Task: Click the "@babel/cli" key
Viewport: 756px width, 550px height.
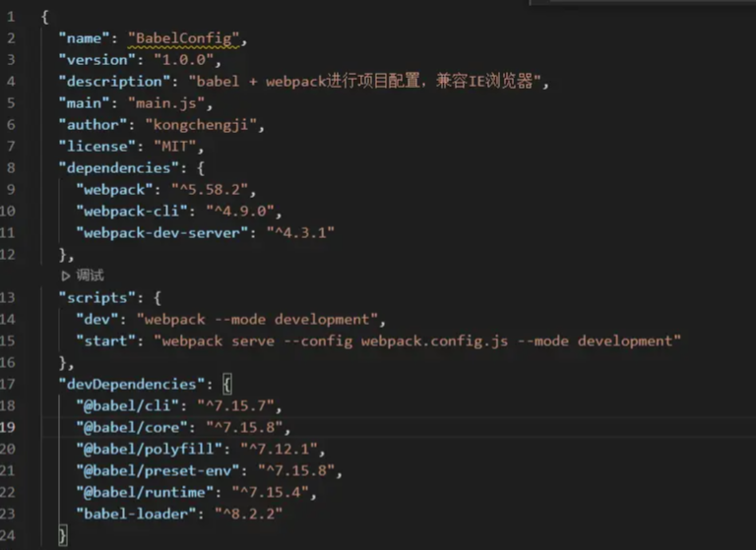Action: click(x=127, y=406)
